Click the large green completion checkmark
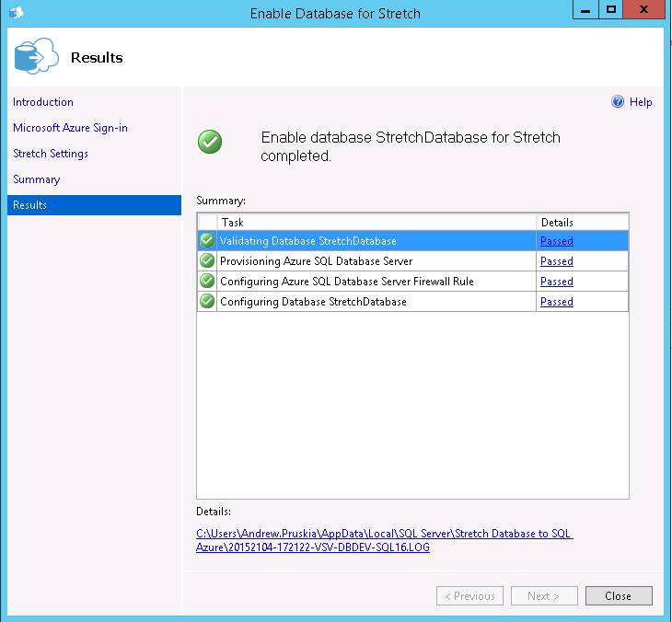This screenshot has height=622, width=672. tap(210, 142)
